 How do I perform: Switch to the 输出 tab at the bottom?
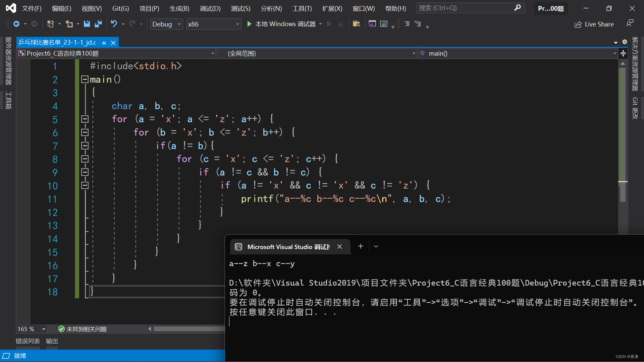pos(52,341)
